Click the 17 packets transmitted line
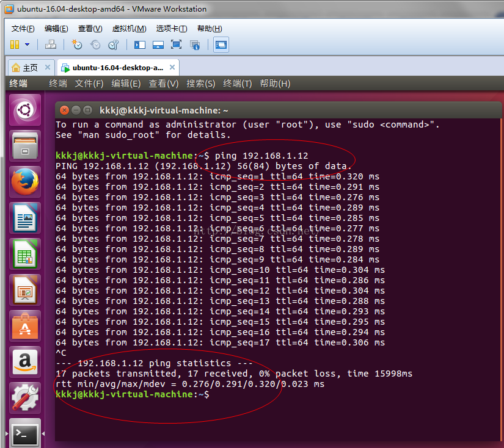Image resolution: width=504 pixels, height=448 pixels. click(x=234, y=374)
